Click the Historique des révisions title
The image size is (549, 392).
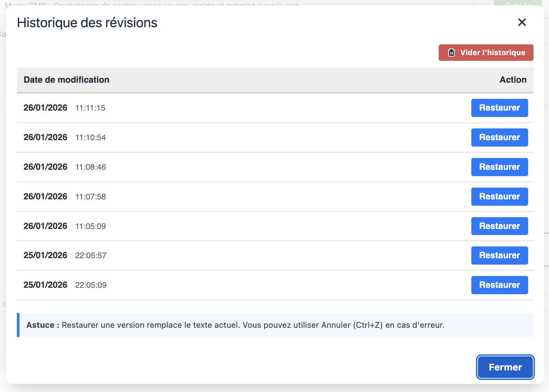pyautogui.click(x=87, y=23)
